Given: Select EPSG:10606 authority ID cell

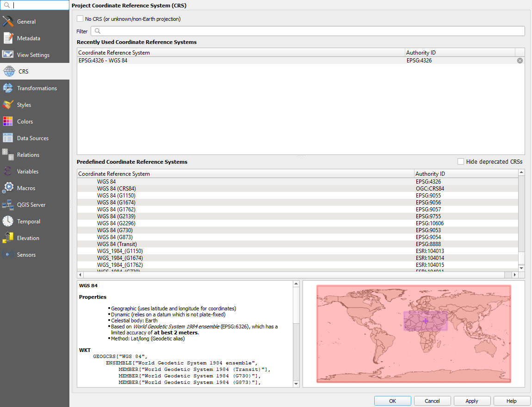Looking at the screenshot, I should tap(430, 223).
